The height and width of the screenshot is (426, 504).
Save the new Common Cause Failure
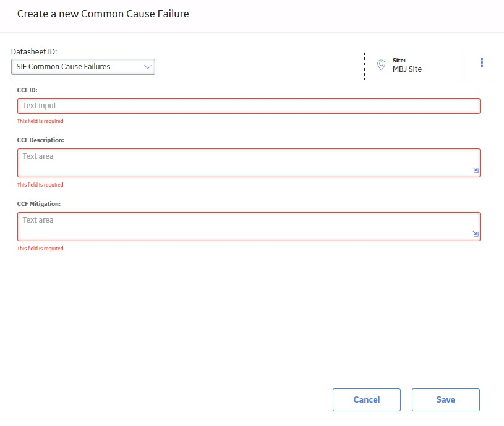click(445, 399)
